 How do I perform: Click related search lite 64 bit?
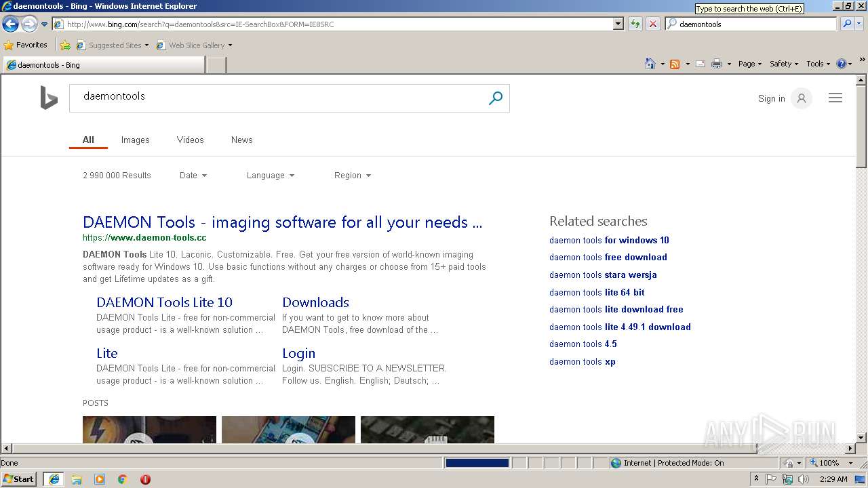[x=597, y=292]
